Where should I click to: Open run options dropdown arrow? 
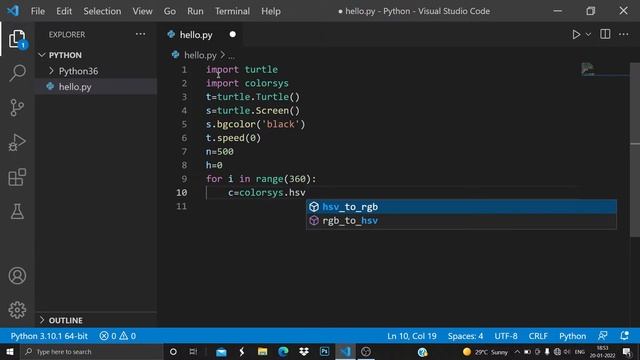tap(588, 35)
